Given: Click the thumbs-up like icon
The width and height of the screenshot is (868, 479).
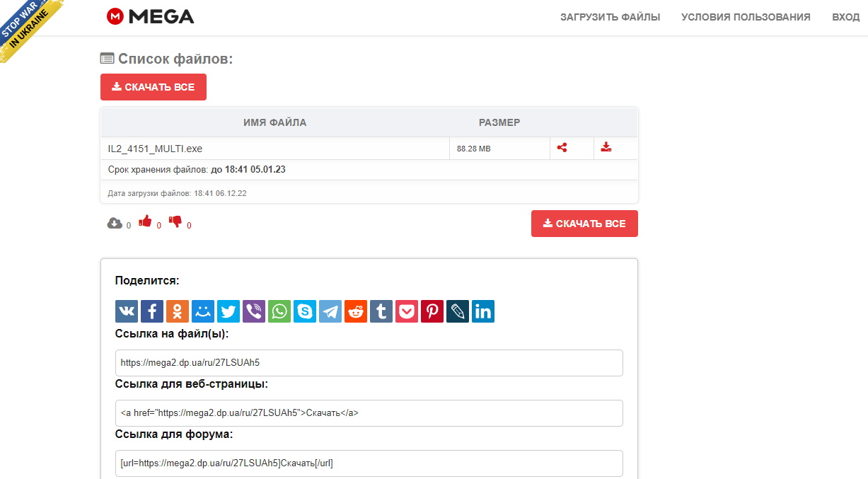Looking at the screenshot, I should 146,221.
